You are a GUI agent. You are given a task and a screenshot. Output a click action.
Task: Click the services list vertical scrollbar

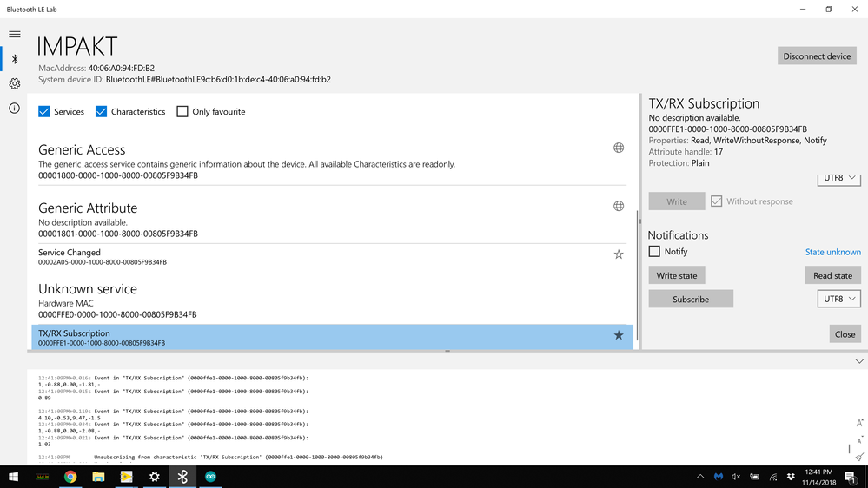tap(637, 275)
